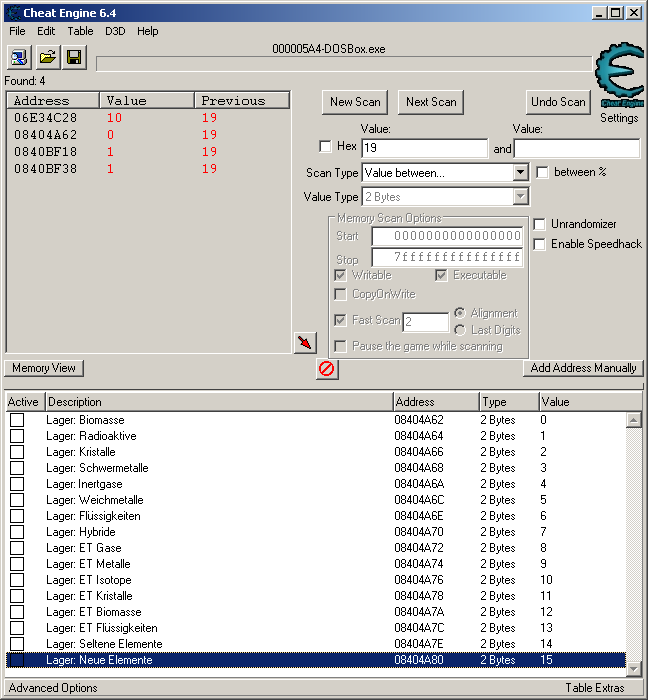Enable the between % checkbox
Image resolution: width=648 pixels, height=700 pixels.
click(x=542, y=172)
